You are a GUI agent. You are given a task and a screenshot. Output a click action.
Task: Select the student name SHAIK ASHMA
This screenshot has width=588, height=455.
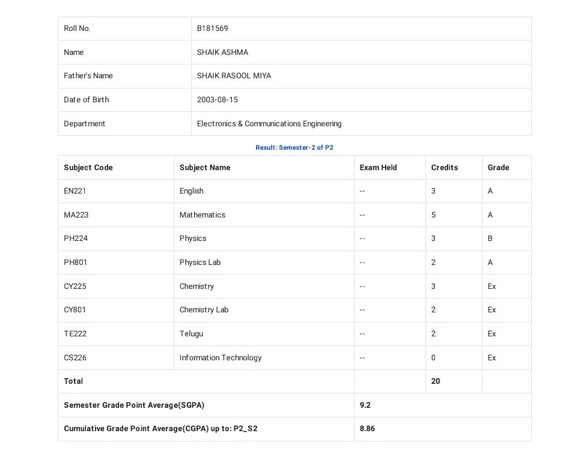point(222,53)
